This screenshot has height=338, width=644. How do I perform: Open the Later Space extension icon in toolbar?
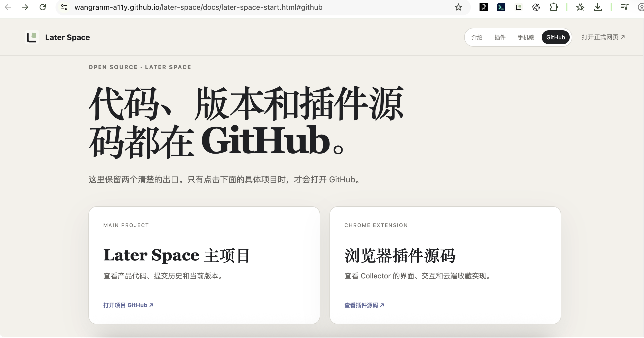point(519,7)
